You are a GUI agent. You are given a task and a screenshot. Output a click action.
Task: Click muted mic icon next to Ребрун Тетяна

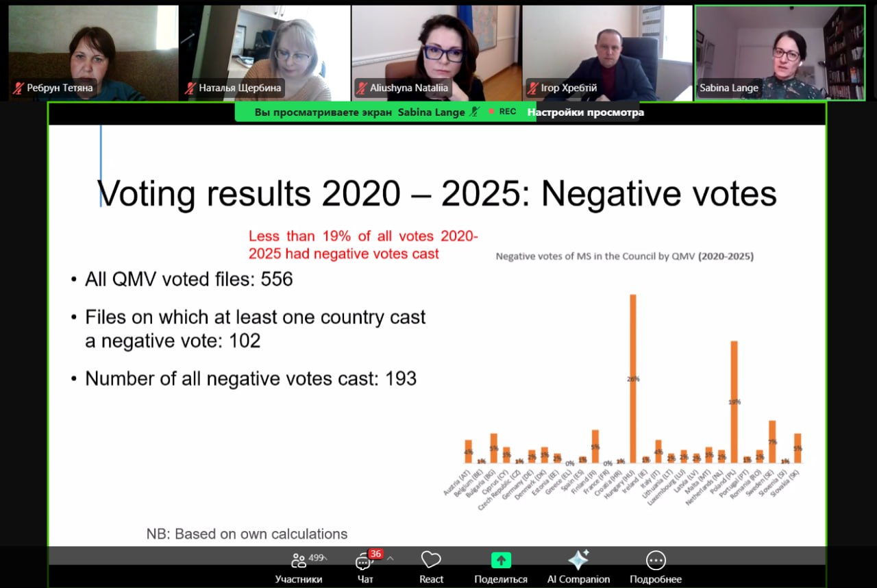click(18, 88)
